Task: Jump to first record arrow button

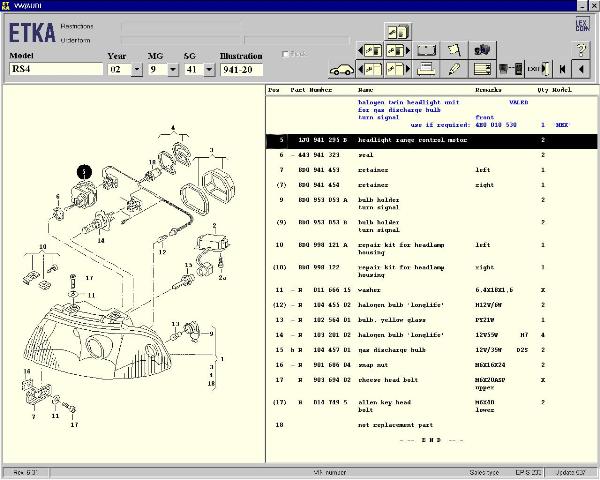Action: [x=561, y=69]
